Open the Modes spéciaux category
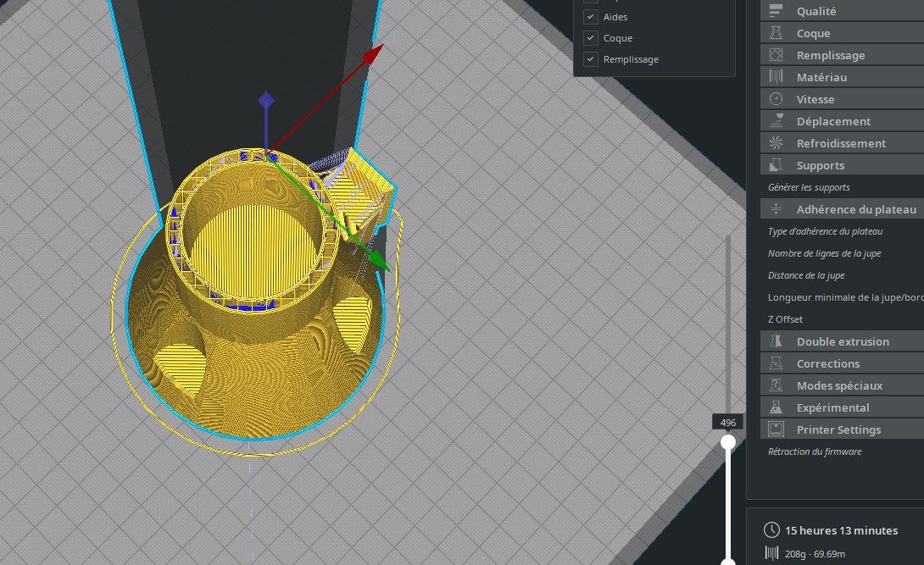The height and width of the screenshot is (565, 924). [x=839, y=385]
